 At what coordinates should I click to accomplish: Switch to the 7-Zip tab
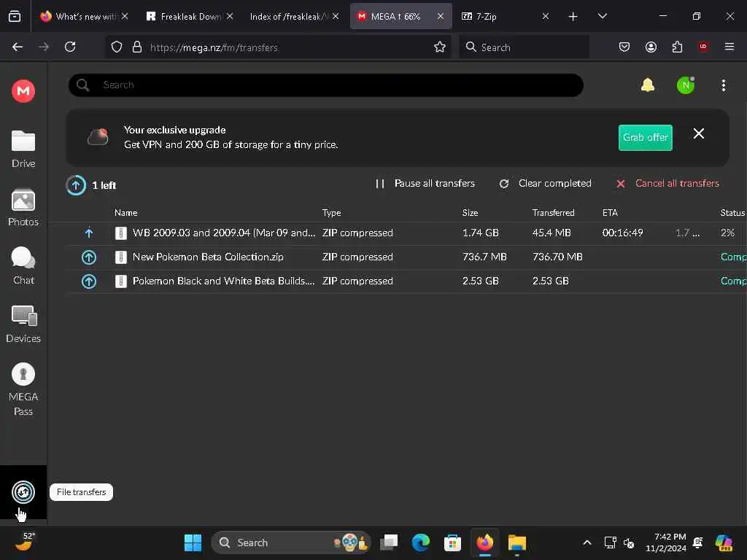click(506, 16)
